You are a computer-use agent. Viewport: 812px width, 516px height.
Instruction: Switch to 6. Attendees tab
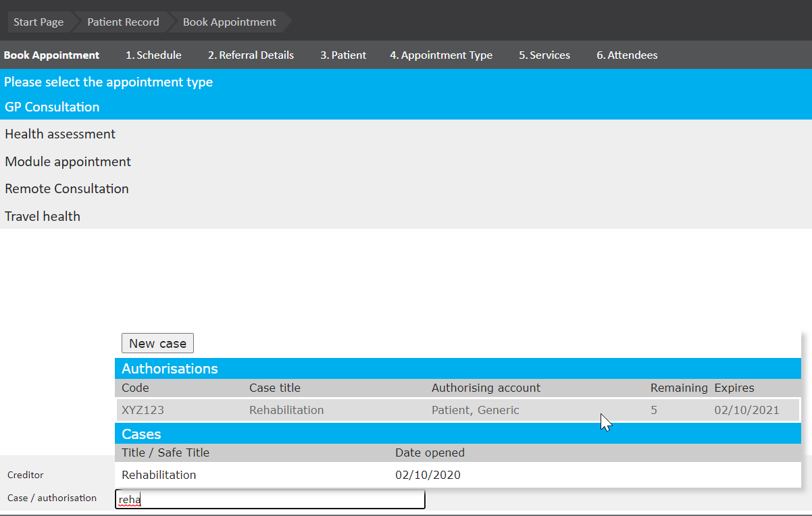626,55
